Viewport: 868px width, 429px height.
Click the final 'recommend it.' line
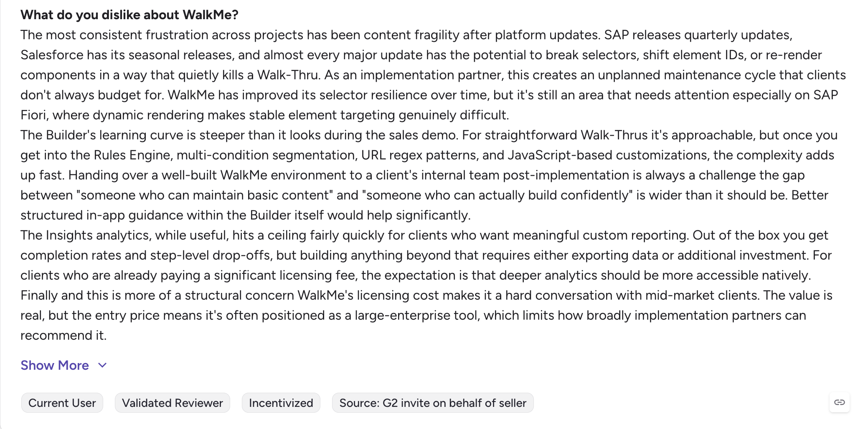coord(63,336)
